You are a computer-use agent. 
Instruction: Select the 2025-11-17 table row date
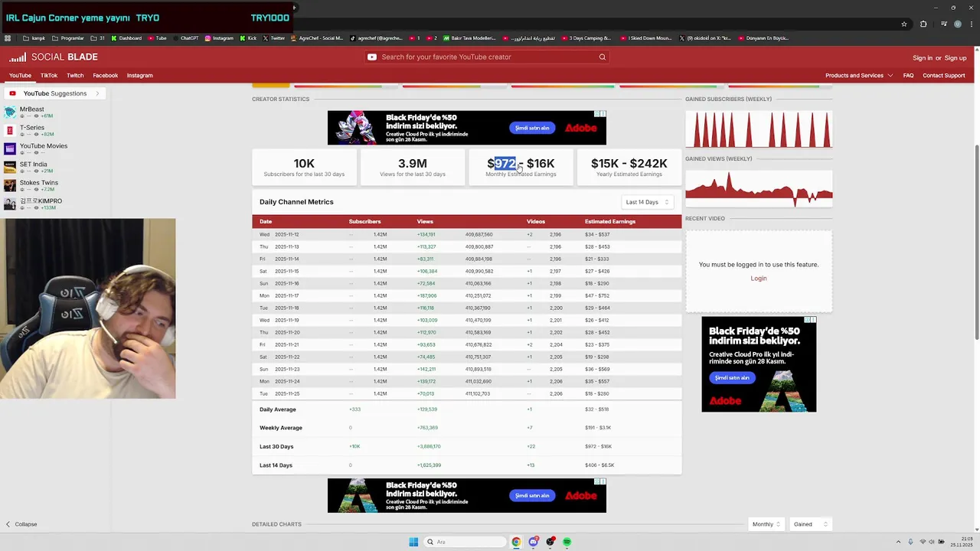pos(286,295)
